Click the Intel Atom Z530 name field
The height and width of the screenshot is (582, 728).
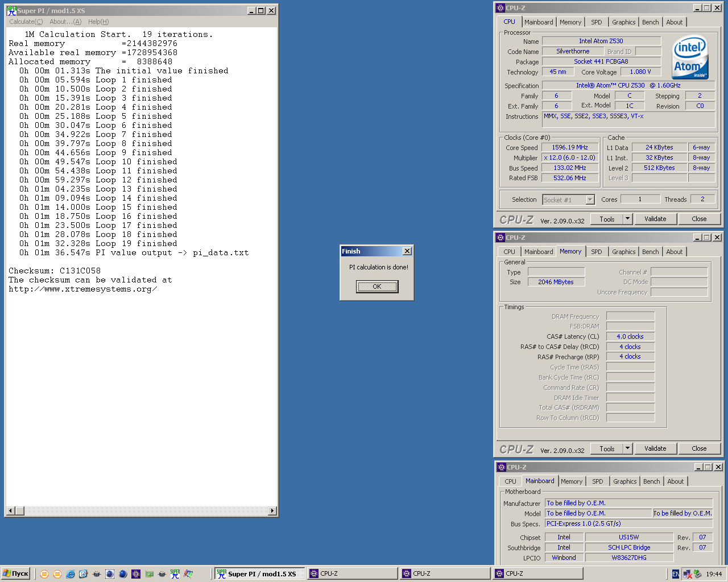click(601, 41)
